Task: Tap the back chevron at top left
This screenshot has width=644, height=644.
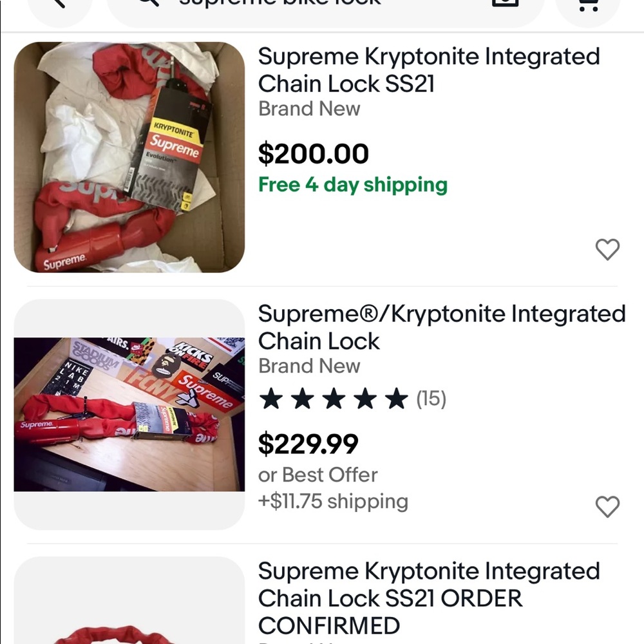Action: tap(58, 3)
